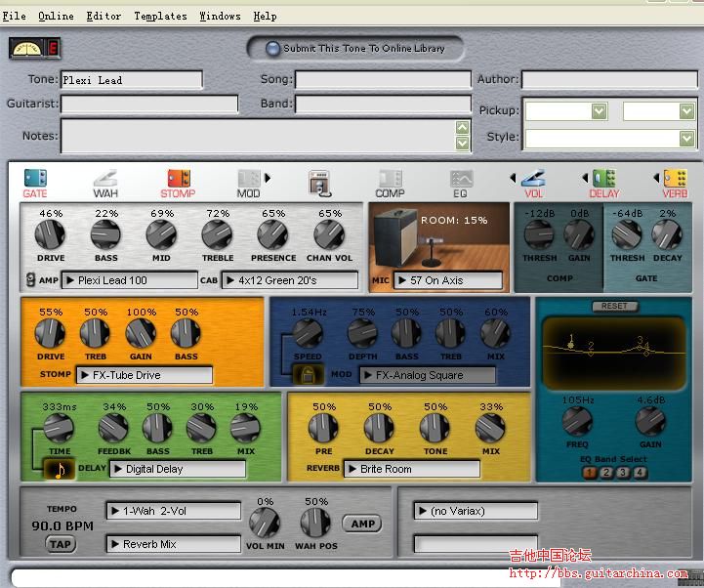Click the MOD effect icon
704x588 pixels.
(249, 180)
